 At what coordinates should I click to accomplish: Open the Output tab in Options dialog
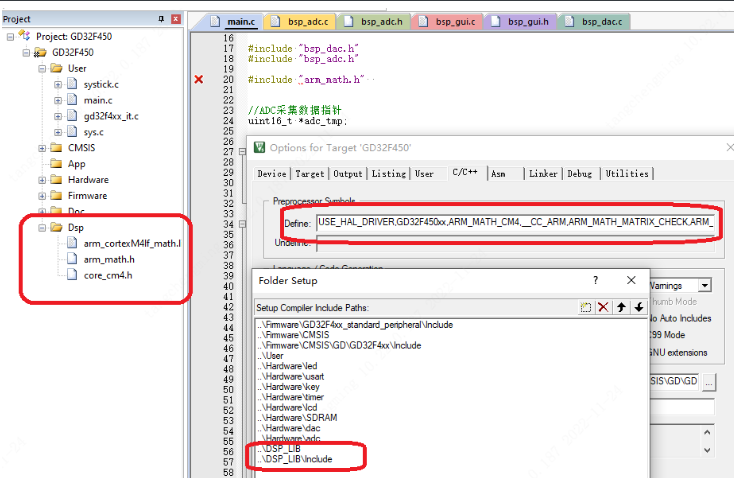[x=348, y=174]
